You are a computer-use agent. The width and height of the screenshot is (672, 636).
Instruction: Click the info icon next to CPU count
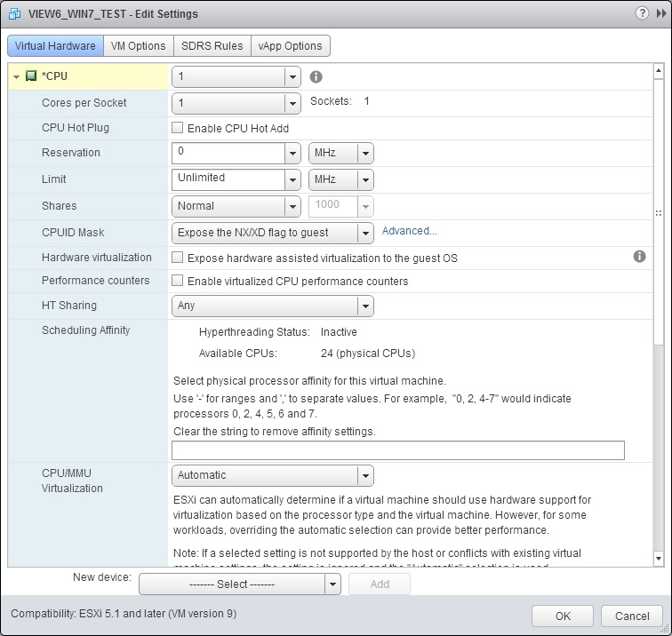coord(316,76)
